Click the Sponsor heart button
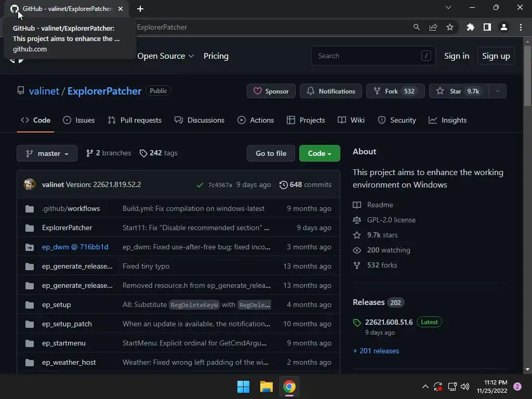The image size is (532, 399). pyautogui.click(x=271, y=91)
